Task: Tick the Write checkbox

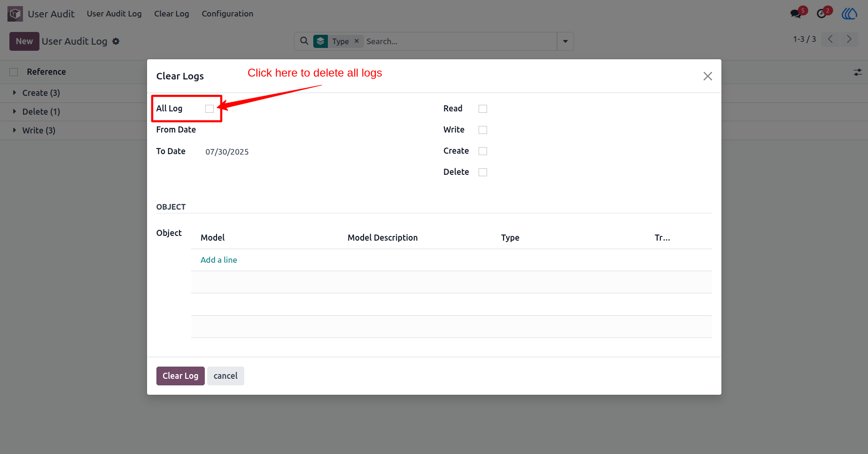Action: [x=483, y=130]
